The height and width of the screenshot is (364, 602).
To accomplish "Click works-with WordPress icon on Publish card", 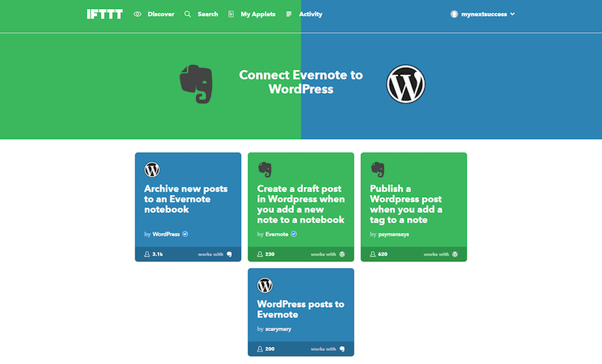I will point(455,255).
